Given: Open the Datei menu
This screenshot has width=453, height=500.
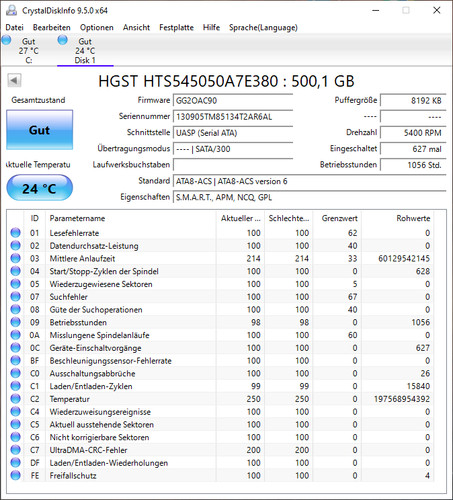Looking at the screenshot, I should pyautogui.click(x=14, y=27).
